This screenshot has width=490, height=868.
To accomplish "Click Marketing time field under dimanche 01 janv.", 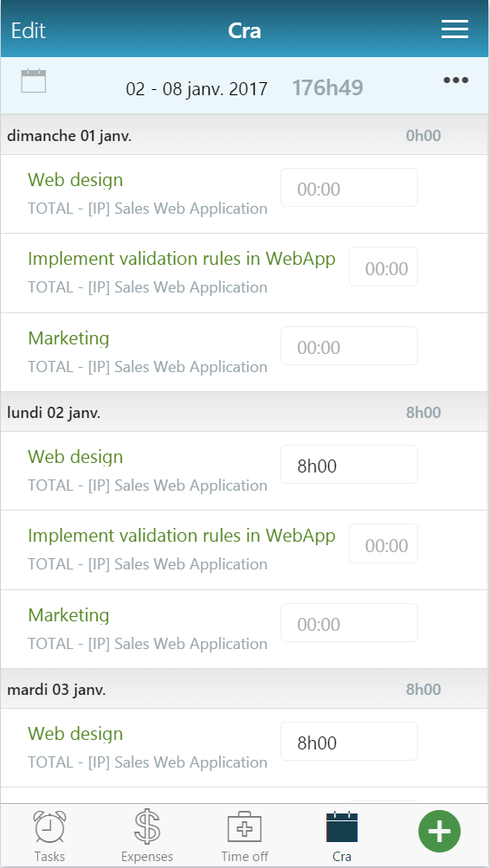I will [350, 346].
